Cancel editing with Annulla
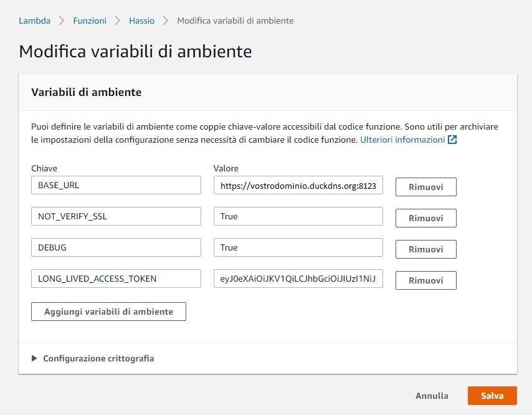This screenshot has height=415, width=532. point(432,395)
